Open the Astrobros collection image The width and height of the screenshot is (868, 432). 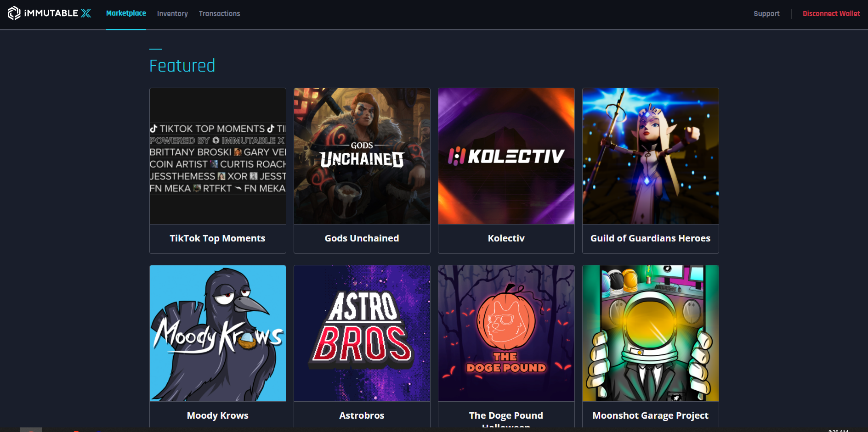[362, 333]
